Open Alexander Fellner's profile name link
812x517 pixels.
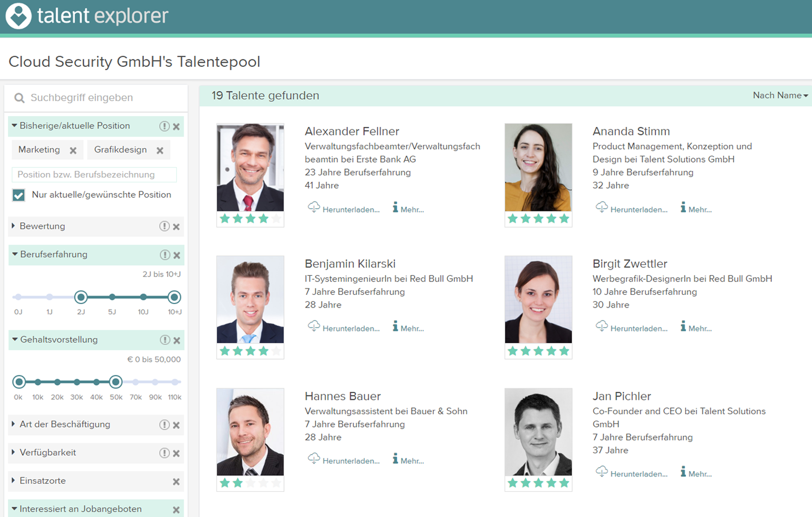tap(352, 131)
